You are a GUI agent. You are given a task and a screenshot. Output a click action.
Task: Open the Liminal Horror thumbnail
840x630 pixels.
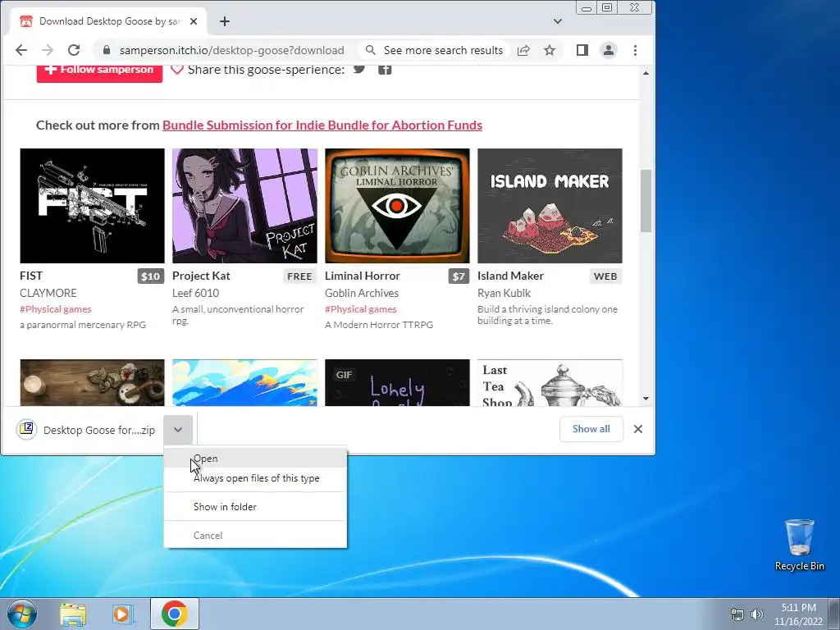coord(398,206)
